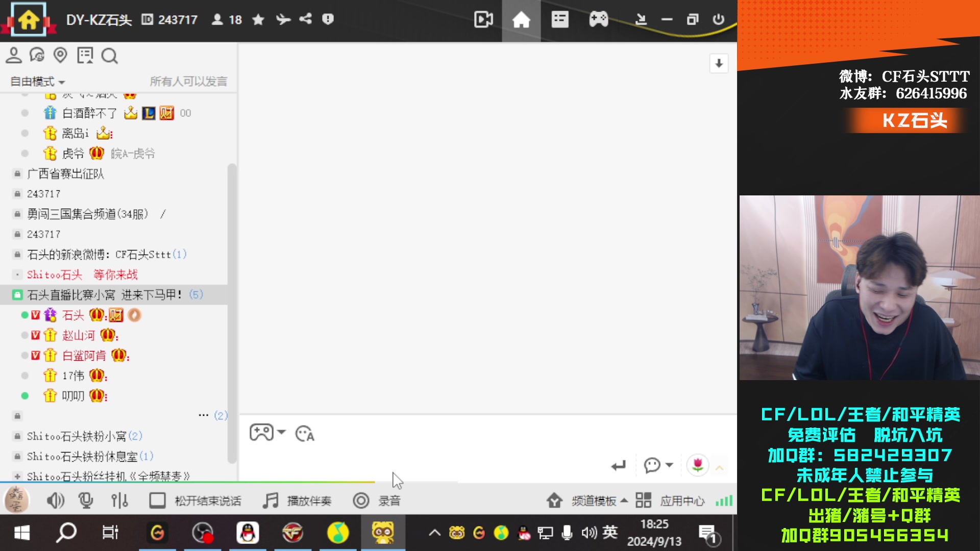Share the channel via share icon
The image size is (980, 551).
[x=305, y=19]
